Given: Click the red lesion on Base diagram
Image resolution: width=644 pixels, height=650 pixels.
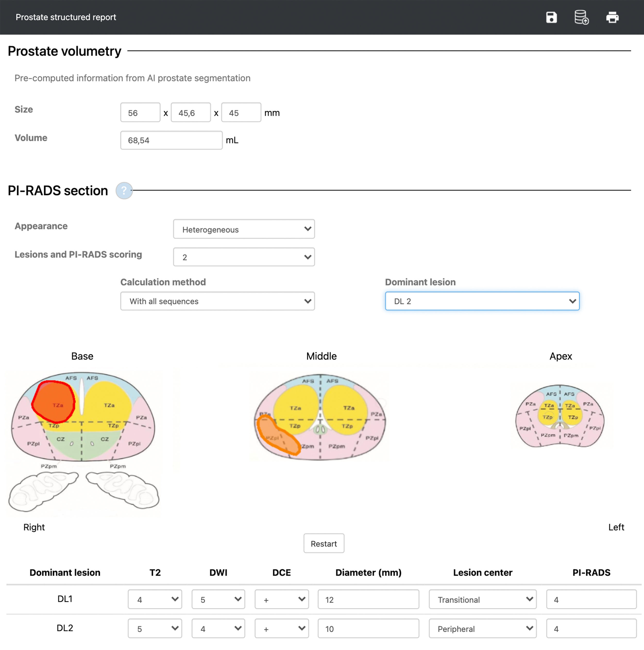Looking at the screenshot, I should click(x=54, y=402).
